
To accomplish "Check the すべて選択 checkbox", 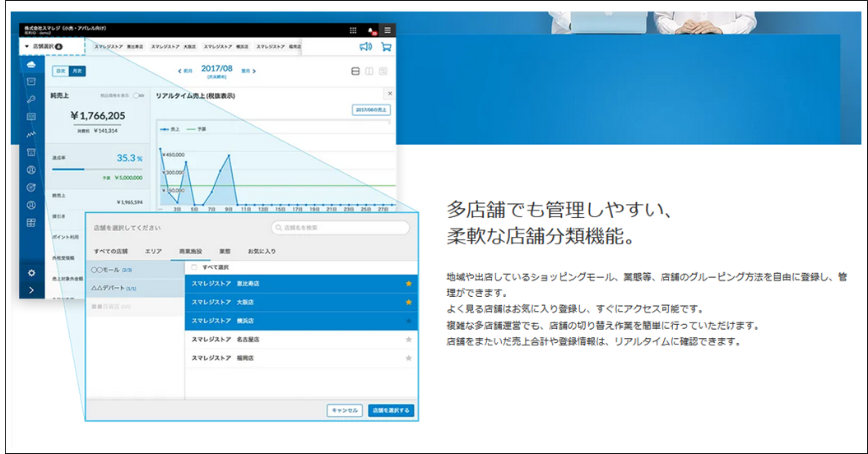I will point(193,267).
